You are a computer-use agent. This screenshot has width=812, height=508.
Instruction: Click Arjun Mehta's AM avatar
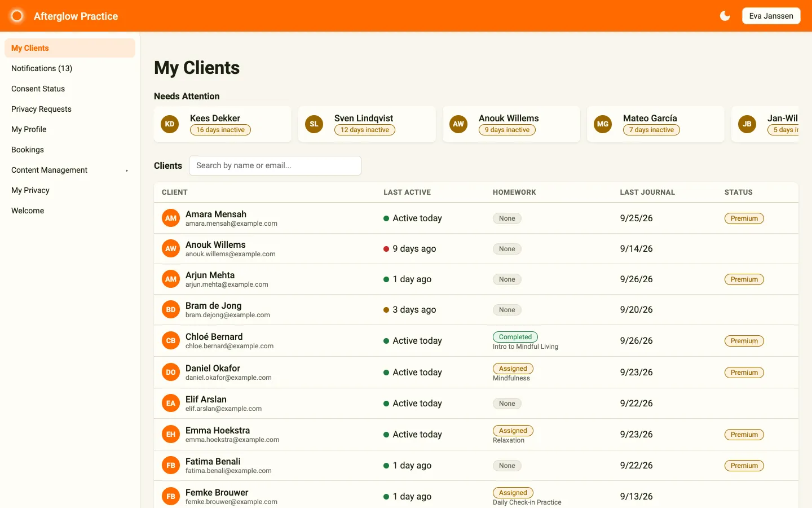[x=171, y=279]
